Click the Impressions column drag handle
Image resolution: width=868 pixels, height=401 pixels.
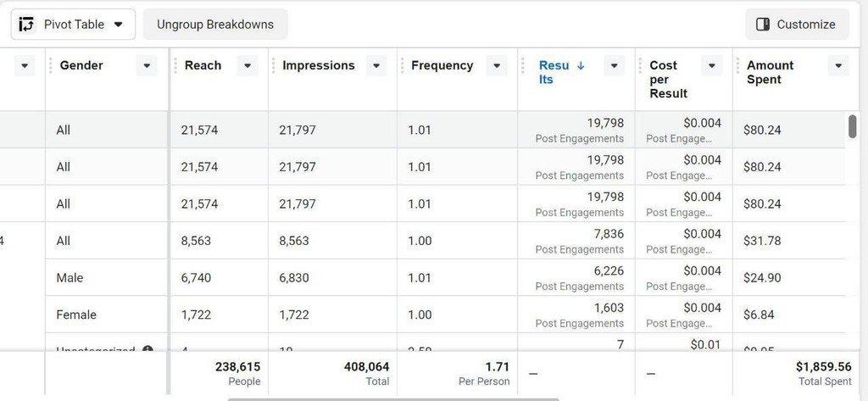click(273, 65)
